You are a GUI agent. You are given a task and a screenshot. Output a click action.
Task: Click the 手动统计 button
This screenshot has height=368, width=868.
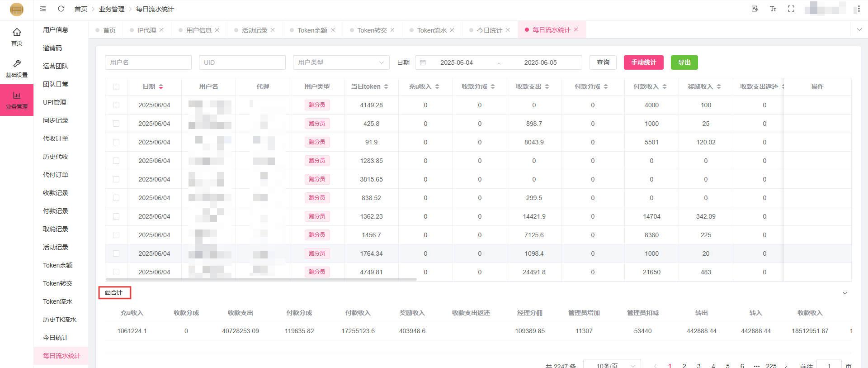tap(643, 62)
